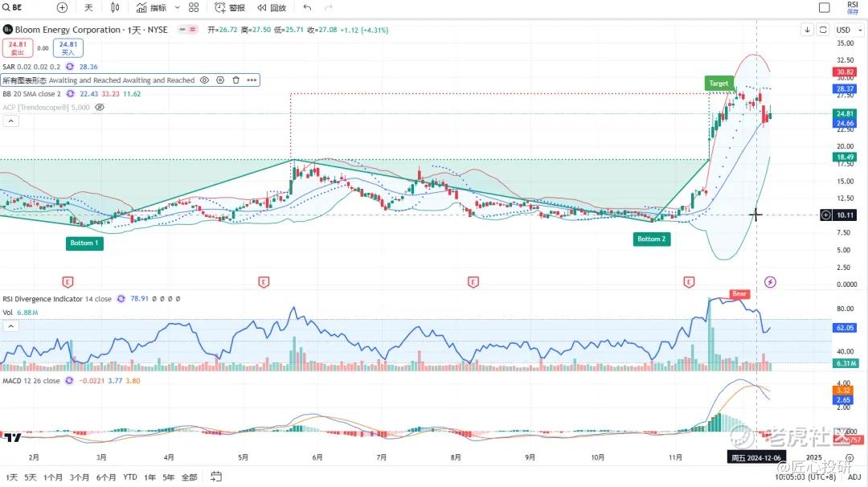Screen dimensions: 868x487
Task: Click the SAR indicator loading icon
Action: click(x=70, y=67)
